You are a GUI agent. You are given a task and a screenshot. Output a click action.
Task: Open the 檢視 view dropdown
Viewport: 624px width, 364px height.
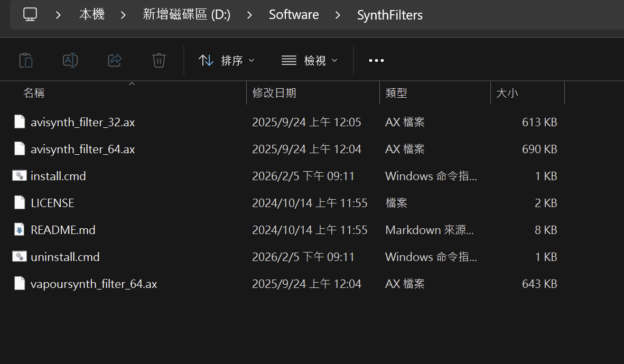coord(309,60)
